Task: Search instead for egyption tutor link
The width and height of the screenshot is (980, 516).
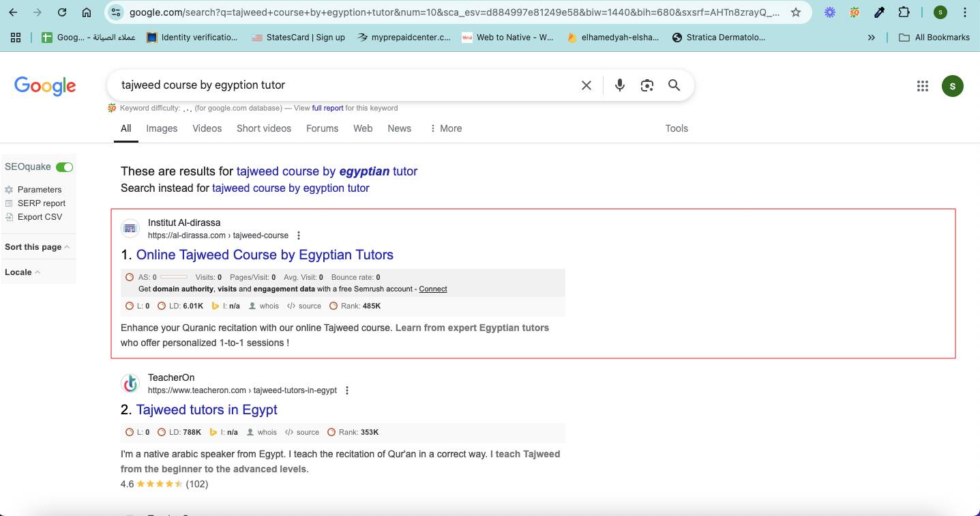Action: 291,188
